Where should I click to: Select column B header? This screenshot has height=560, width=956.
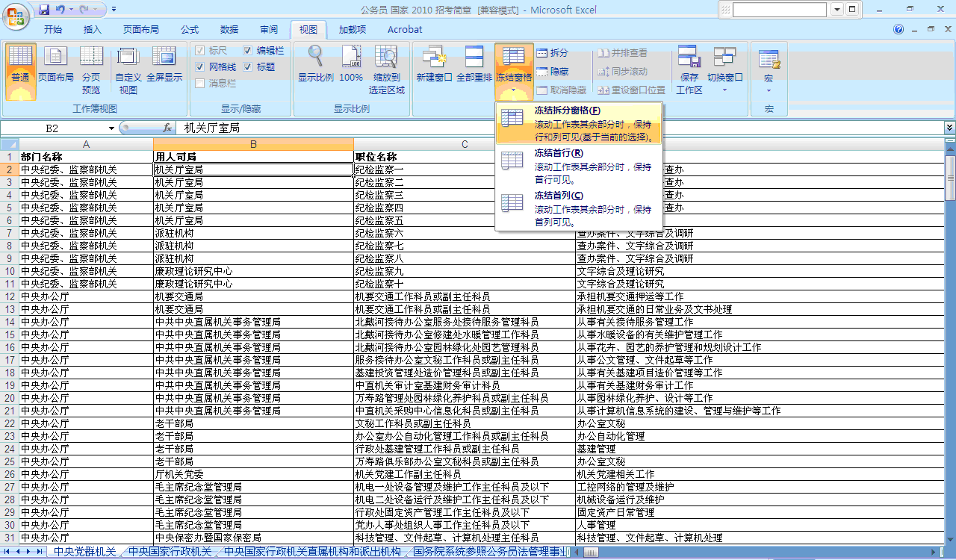click(253, 144)
